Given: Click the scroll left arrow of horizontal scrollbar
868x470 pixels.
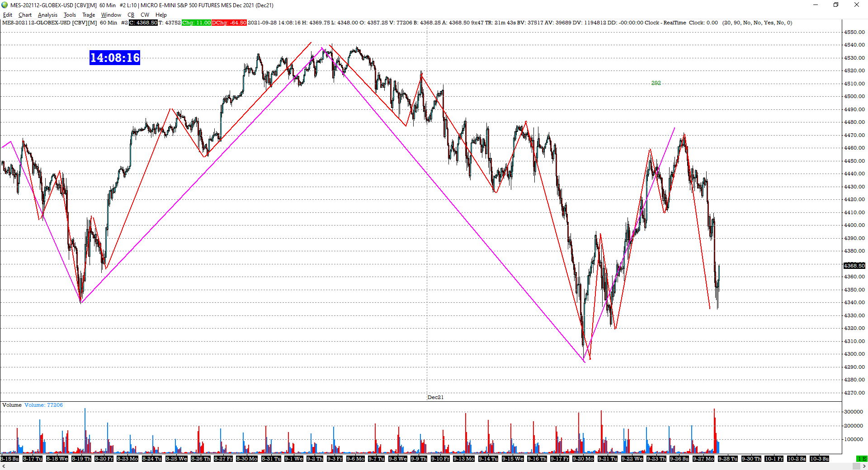Looking at the screenshot, I should point(3,466).
